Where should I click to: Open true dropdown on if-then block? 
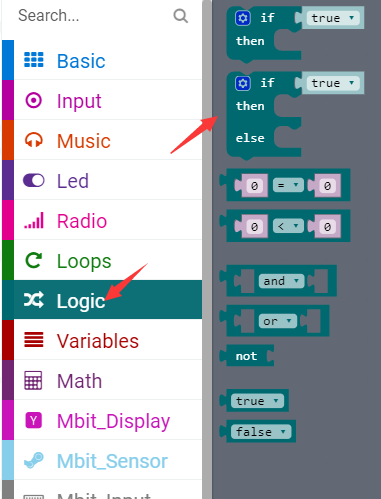[x=333, y=18]
